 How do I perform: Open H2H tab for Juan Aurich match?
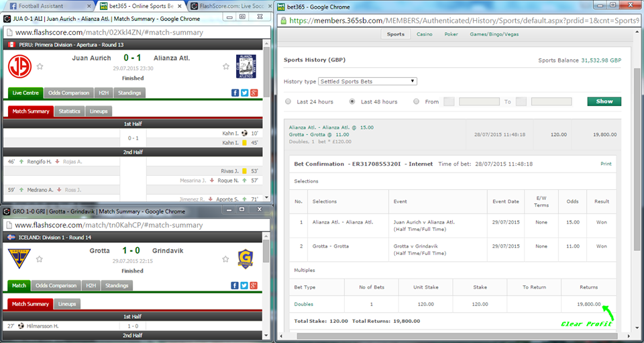click(103, 93)
